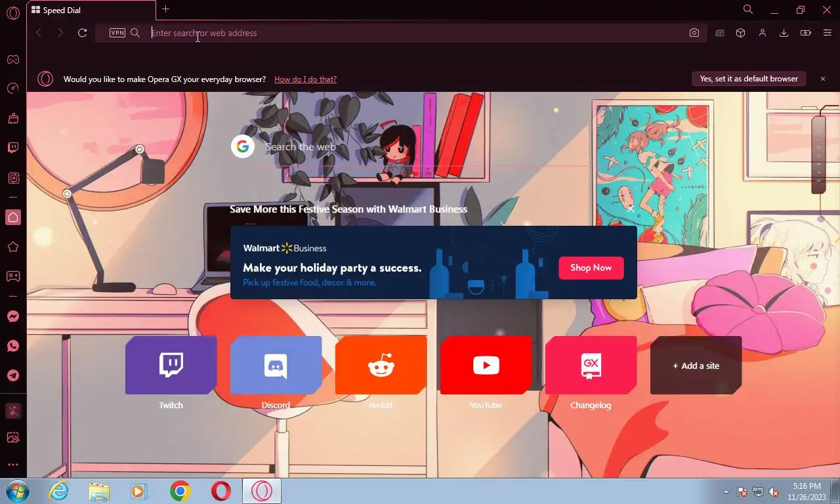Launch Google Chrome from taskbar

pyautogui.click(x=180, y=491)
